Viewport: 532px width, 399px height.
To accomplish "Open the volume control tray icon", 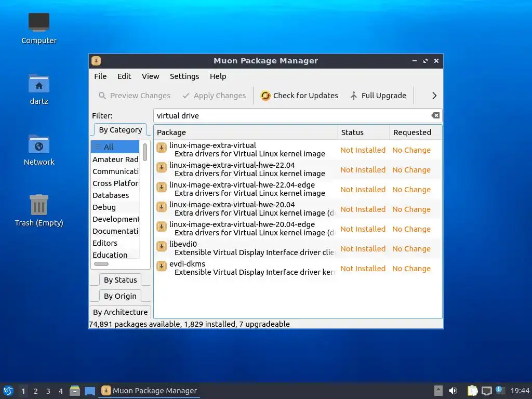I will 453,391.
